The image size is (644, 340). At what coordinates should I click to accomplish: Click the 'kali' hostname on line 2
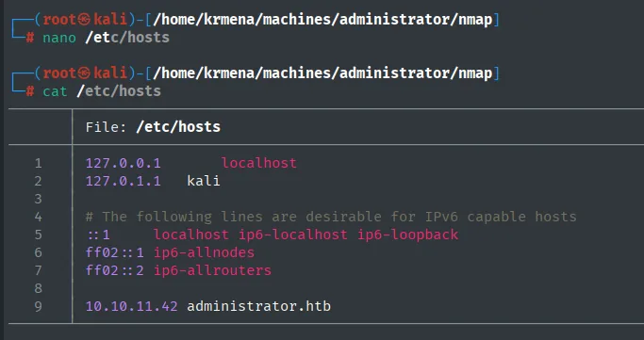click(204, 181)
